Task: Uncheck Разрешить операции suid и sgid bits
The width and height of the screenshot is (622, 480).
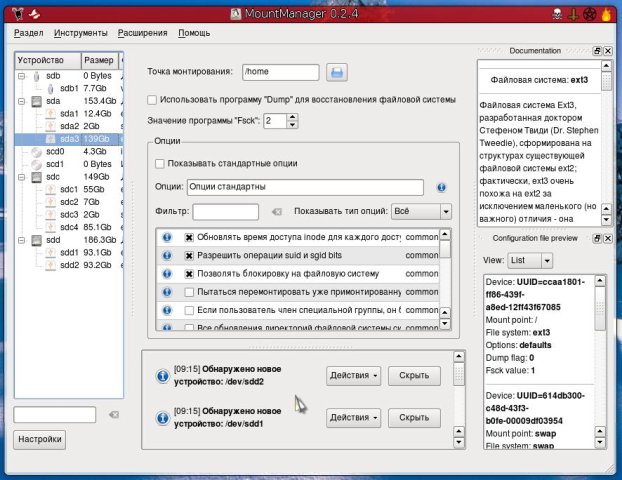Action: coord(189,255)
